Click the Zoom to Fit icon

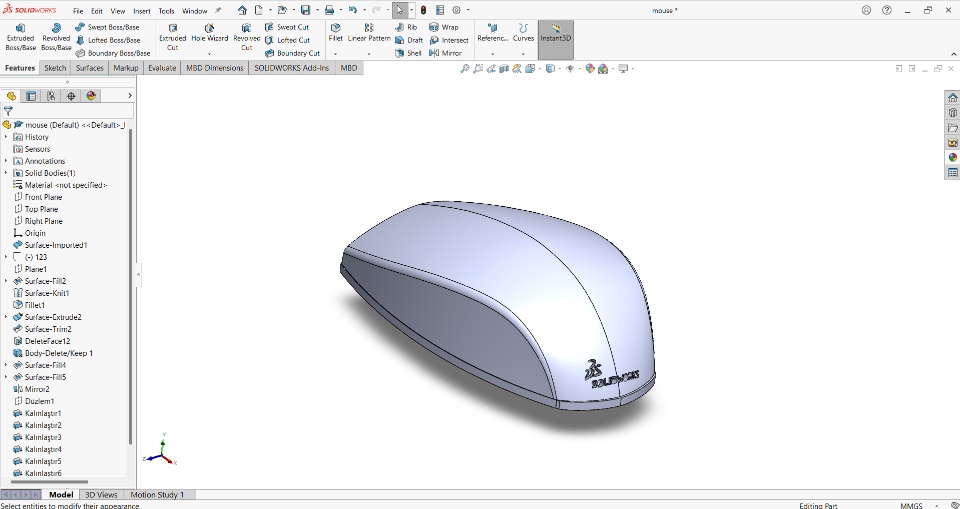click(x=465, y=69)
